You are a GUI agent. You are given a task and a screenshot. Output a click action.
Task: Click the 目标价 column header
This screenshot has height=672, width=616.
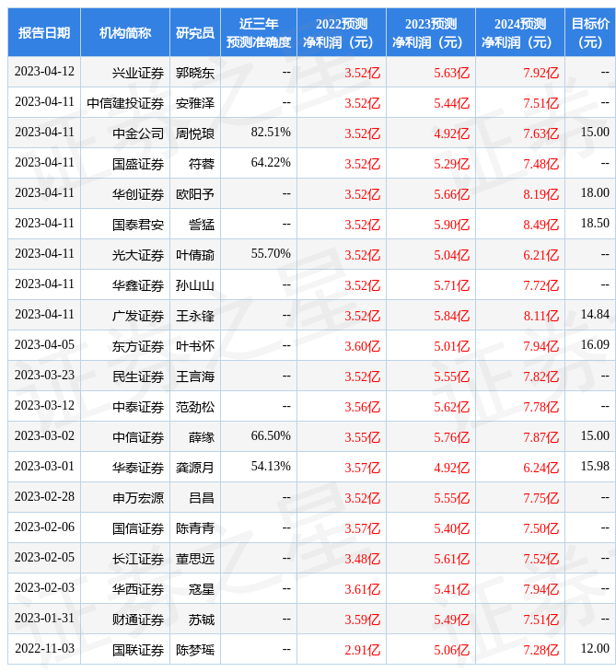(x=590, y=32)
